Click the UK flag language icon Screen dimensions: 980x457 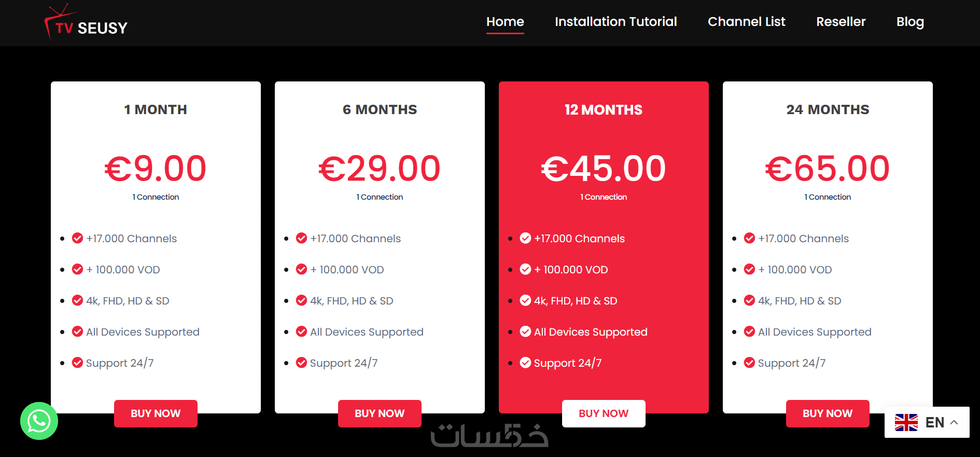tap(906, 422)
